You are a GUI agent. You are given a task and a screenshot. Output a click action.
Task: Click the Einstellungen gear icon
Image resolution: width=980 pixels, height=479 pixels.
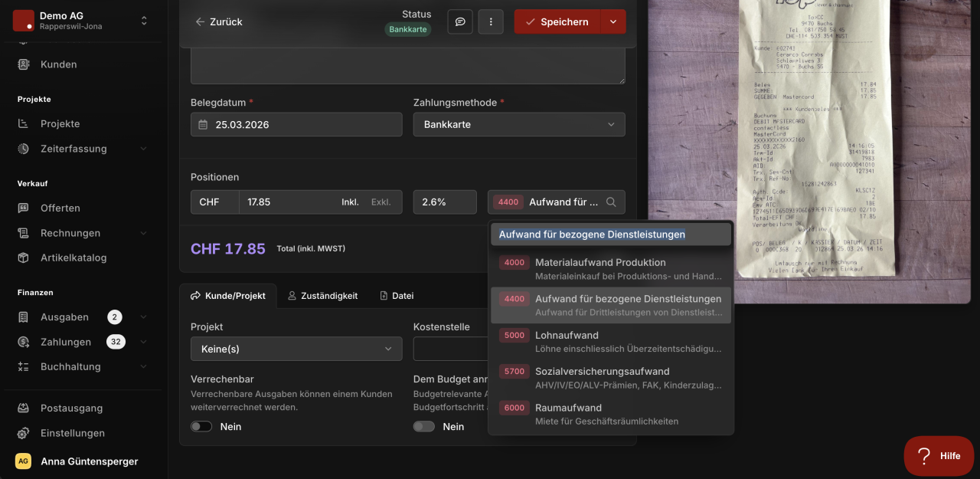pos(24,433)
